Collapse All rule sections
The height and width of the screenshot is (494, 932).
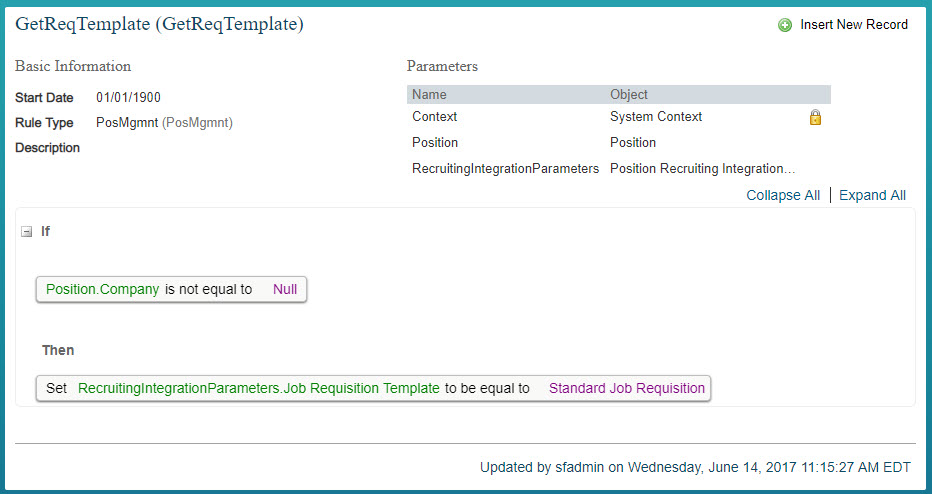tap(783, 196)
